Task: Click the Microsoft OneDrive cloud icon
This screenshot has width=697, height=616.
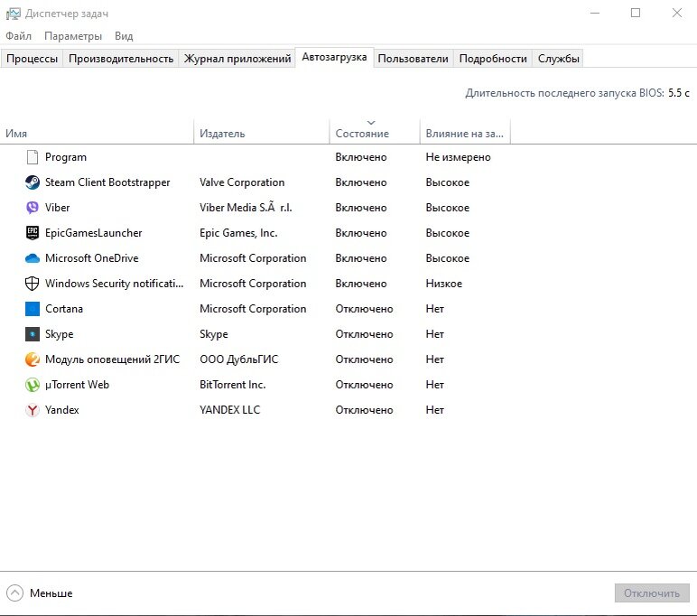Action: 32,258
